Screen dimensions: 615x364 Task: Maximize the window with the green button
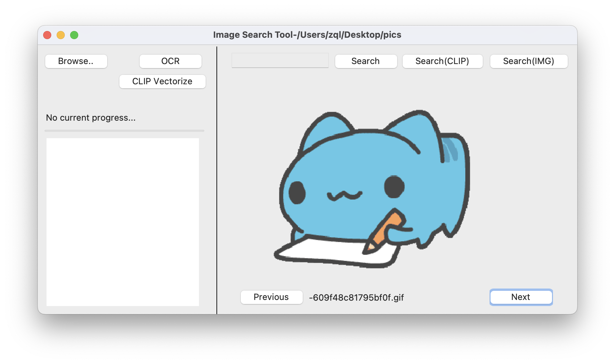point(74,35)
